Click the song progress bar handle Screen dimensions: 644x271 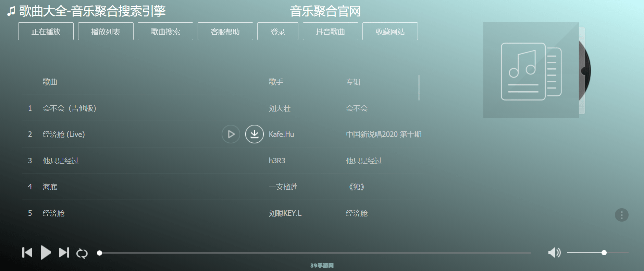99,253
